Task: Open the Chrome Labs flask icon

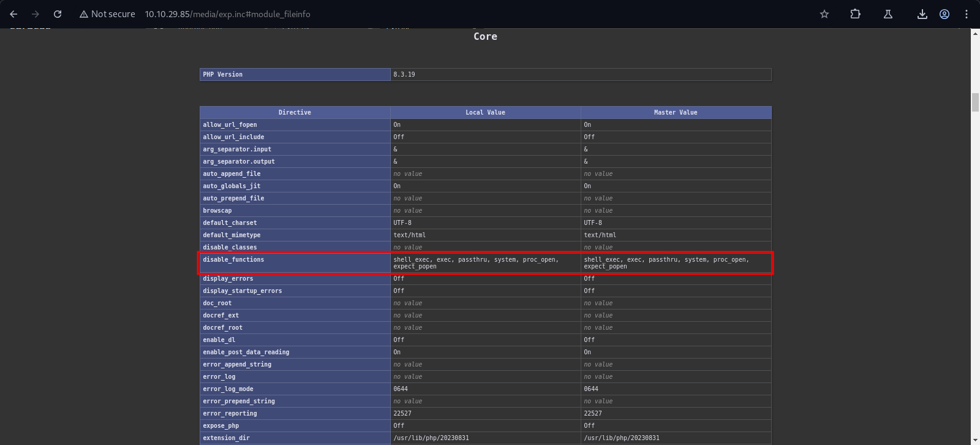Action: pos(888,14)
